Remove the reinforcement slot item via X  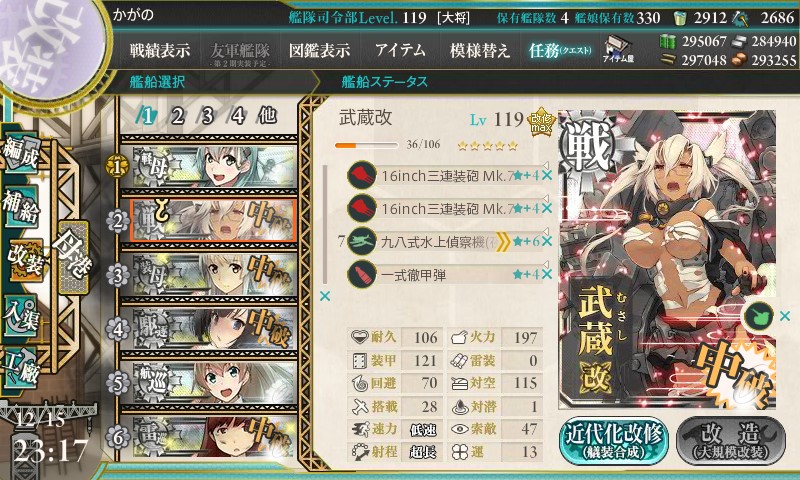pos(785,317)
